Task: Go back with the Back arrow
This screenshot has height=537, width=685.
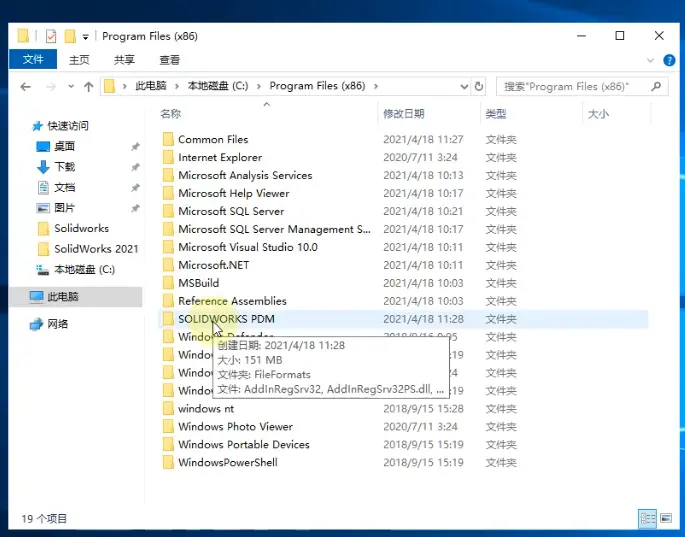Action: pyautogui.click(x=25, y=87)
